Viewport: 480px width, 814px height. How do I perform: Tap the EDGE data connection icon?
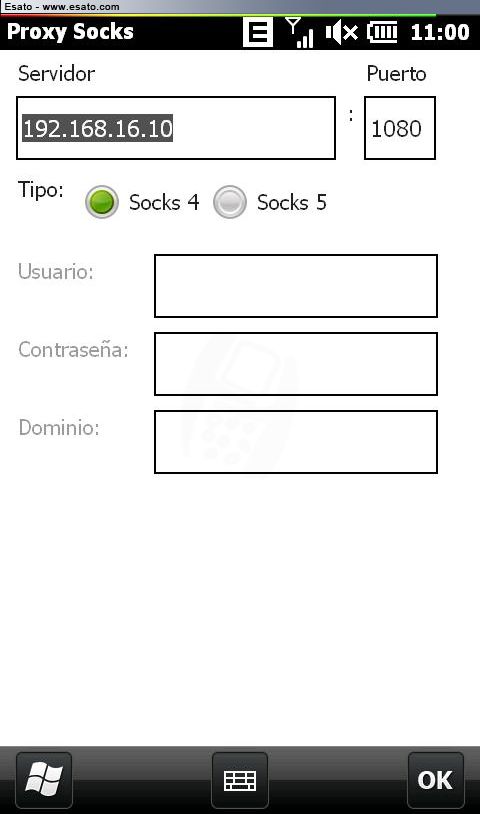coord(258,32)
